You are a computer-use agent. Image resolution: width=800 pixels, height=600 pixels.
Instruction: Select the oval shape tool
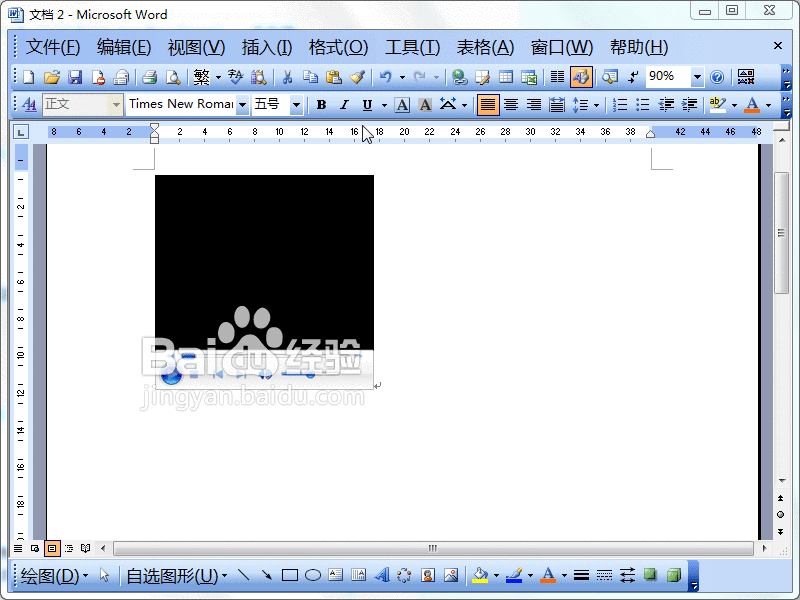pyautogui.click(x=313, y=576)
